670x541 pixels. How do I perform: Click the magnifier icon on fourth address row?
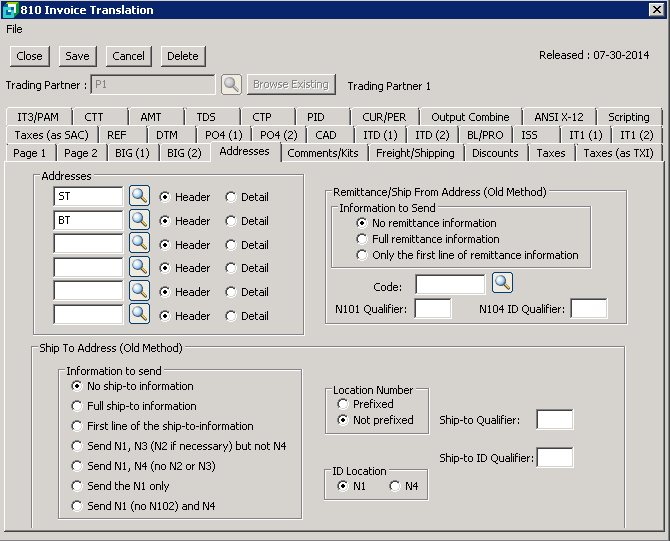139,268
